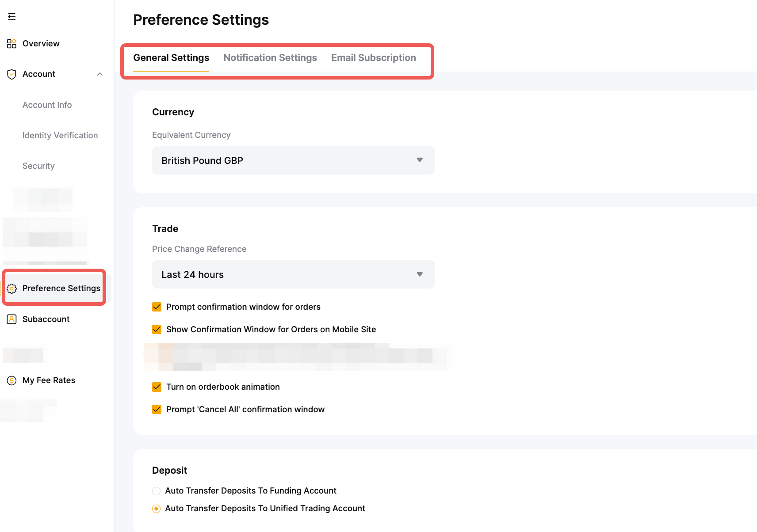Go to Identity Verification
Viewport: 757px width, 532px height.
(x=60, y=136)
